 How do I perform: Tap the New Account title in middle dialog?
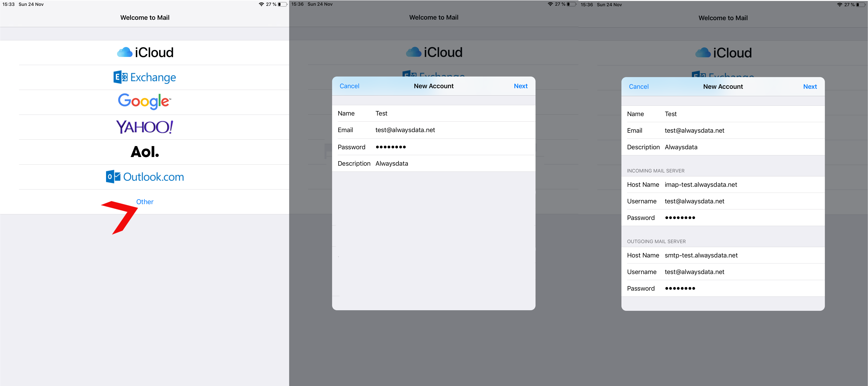[434, 86]
